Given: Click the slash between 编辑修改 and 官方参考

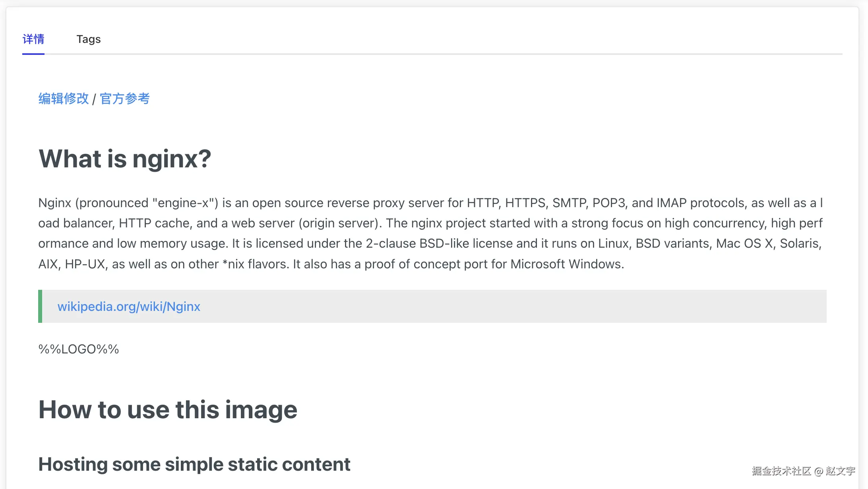Looking at the screenshot, I should (x=94, y=99).
